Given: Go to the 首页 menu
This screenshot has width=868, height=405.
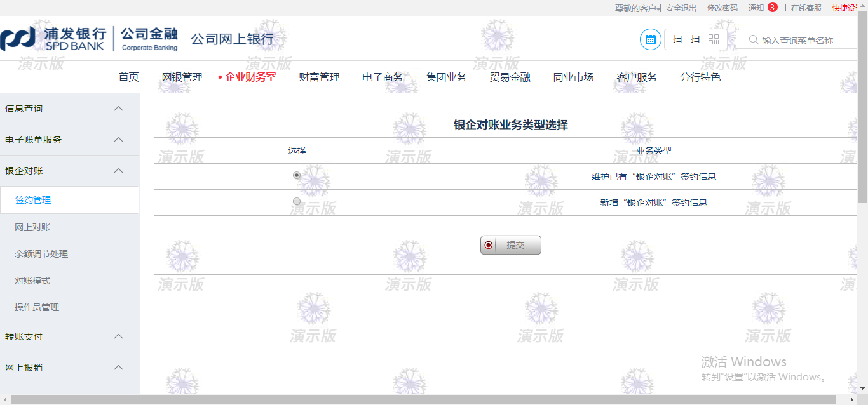Looking at the screenshot, I should (x=129, y=77).
